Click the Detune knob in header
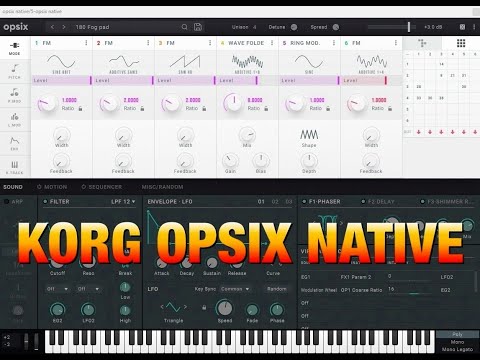The image size is (480, 360). [x=294, y=27]
